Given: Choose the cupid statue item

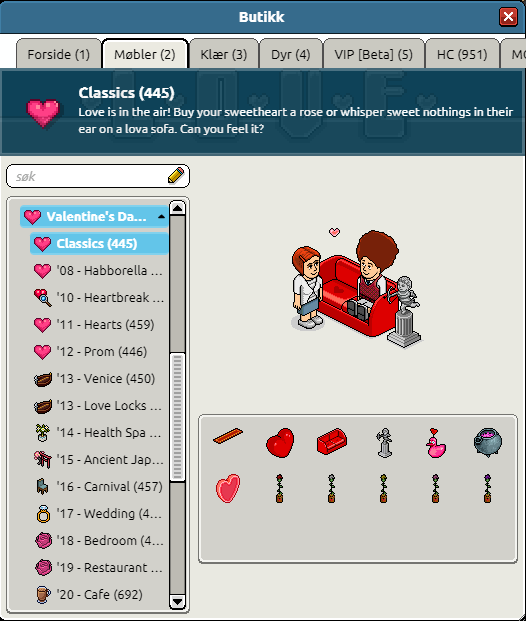Looking at the screenshot, I should coord(384,442).
